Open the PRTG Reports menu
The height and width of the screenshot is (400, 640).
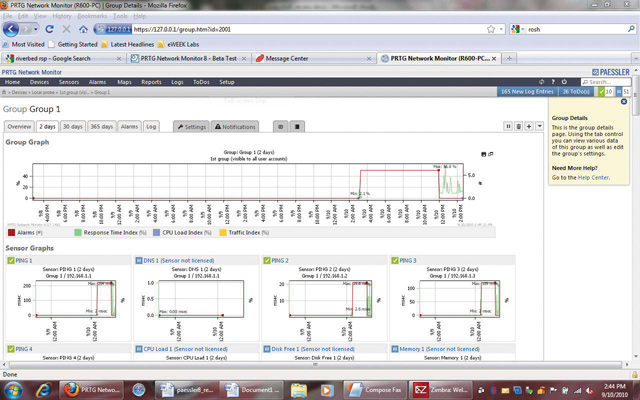coord(151,82)
